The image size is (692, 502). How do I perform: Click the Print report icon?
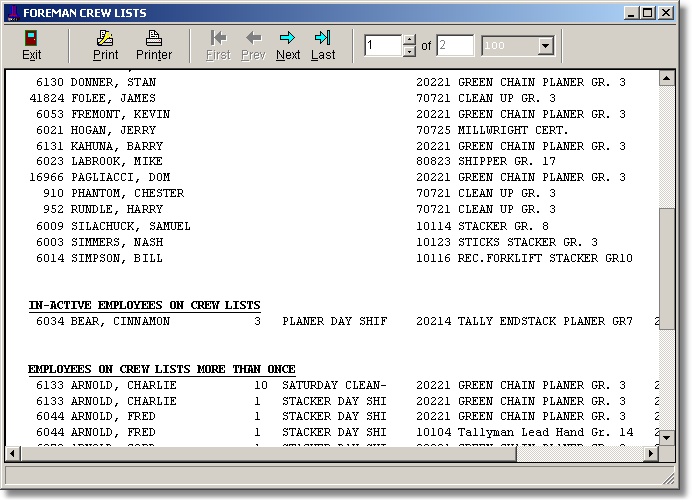click(105, 38)
